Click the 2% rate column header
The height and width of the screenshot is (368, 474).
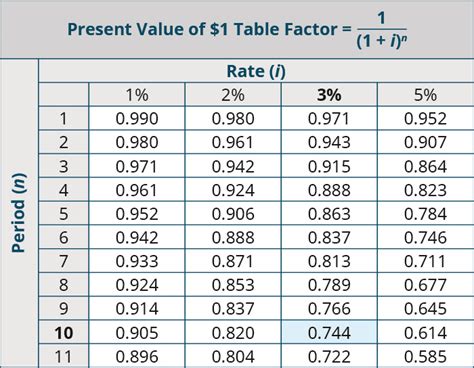click(x=233, y=95)
